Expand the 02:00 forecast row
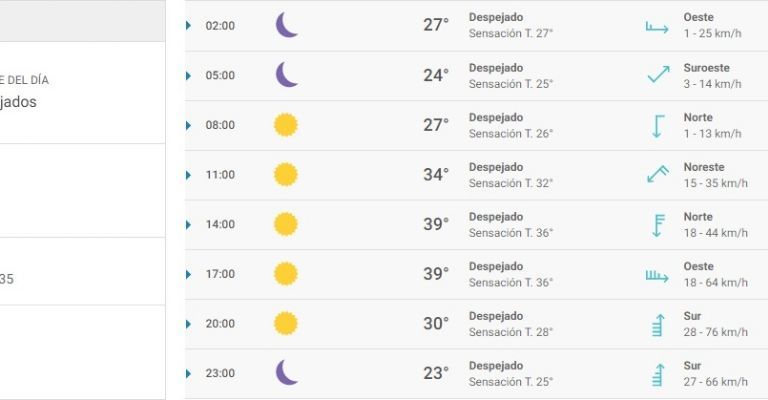768x400 pixels. (x=188, y=25)
